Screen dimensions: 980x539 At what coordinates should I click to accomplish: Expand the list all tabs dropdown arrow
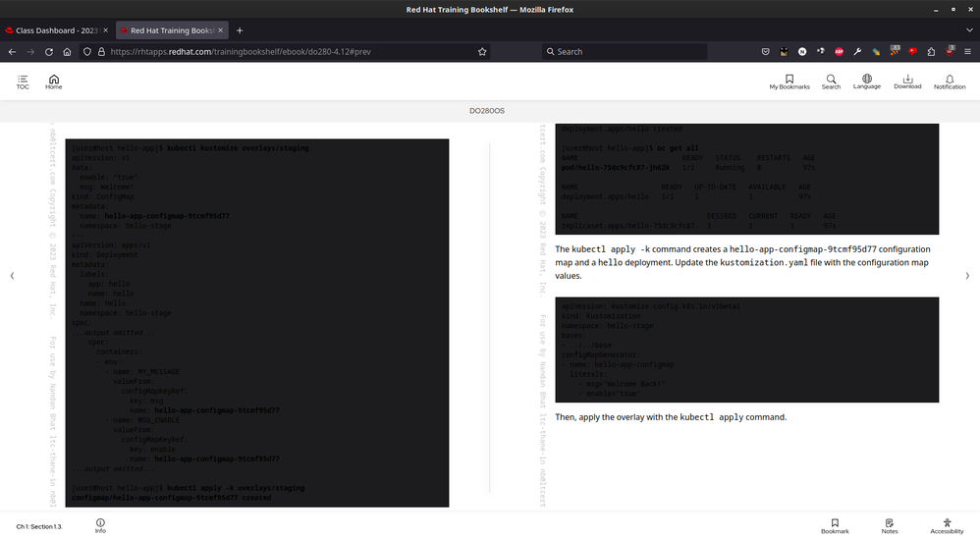(969, 30)
